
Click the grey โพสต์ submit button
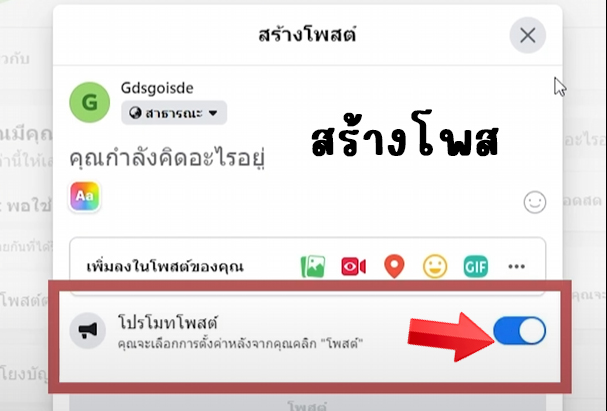click(x=307, y=404)
